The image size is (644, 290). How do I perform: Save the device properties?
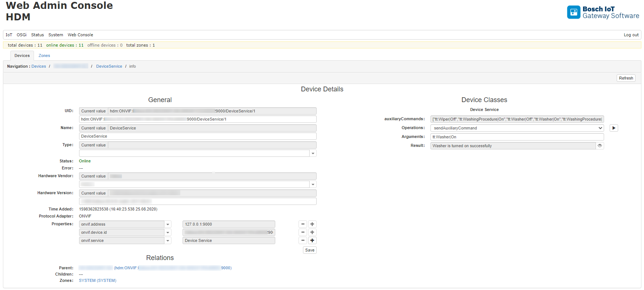pos(310,250)
